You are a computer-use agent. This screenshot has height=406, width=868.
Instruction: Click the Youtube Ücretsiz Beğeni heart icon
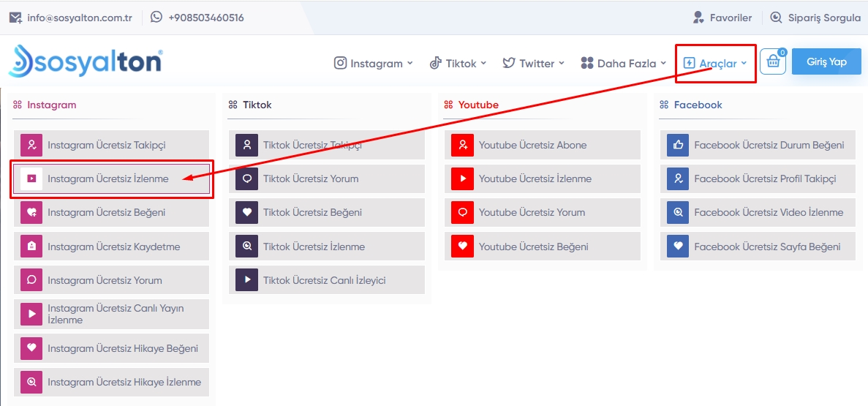tap(463, 247)
